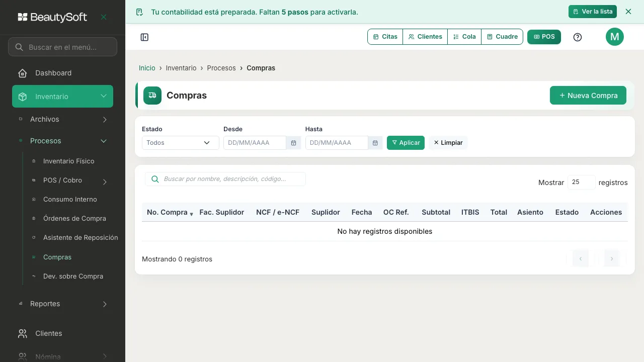Viewport: 644px width, 362px height.
Task: Collapse the Inventario menu section
Action: pyautogui.click(x=62, y=97)
